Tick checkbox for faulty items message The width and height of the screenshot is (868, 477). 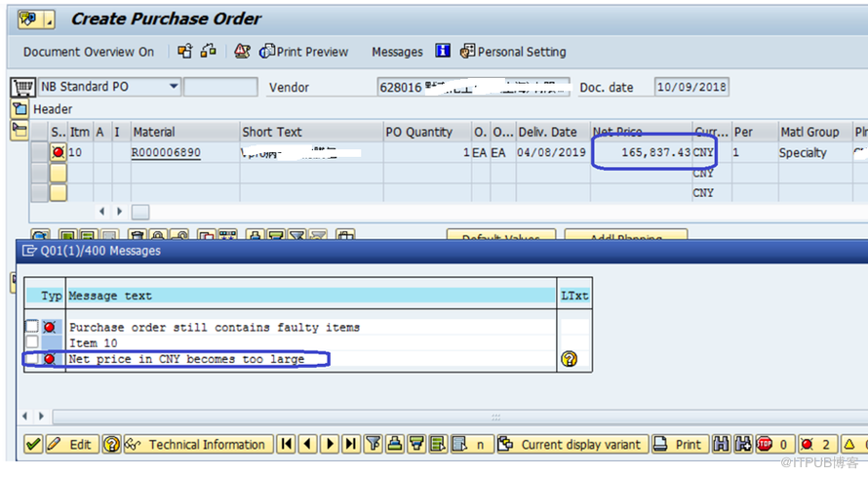(32, 327)
